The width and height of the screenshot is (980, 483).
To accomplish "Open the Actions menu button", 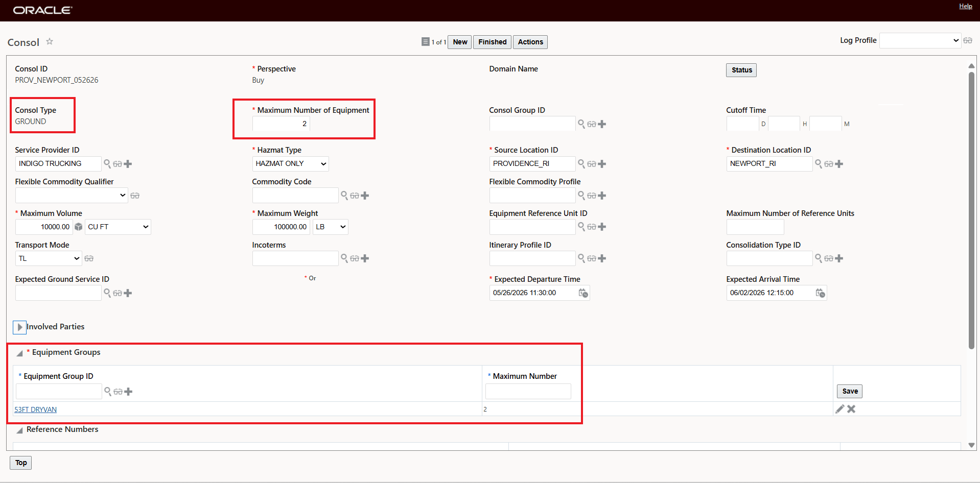I will pyautogui.click(x=530, y=42).
